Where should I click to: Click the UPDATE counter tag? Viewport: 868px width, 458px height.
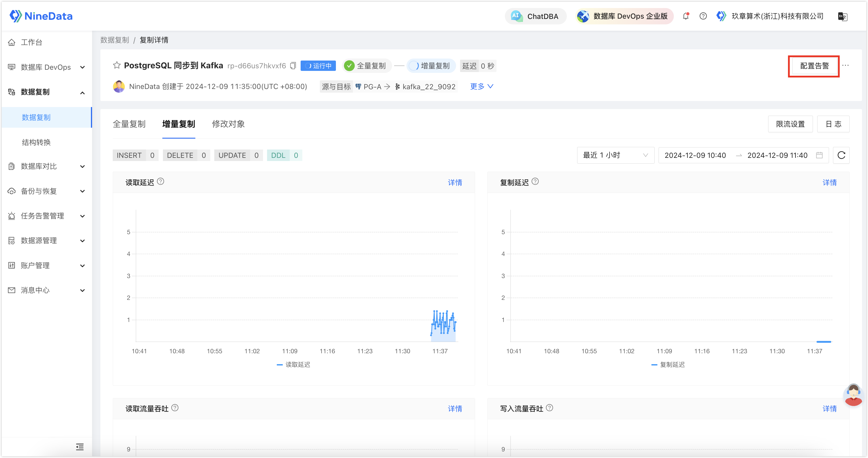coord(238,155)
